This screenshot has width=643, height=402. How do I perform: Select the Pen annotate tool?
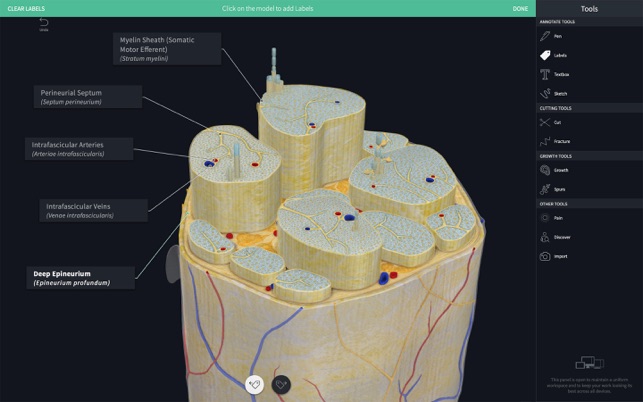point(558,36)
